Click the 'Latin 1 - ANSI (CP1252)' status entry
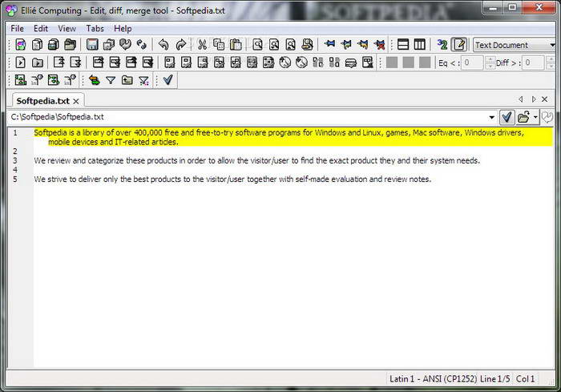The width and height of the screenshot is (561, 392). coord(433,378)
